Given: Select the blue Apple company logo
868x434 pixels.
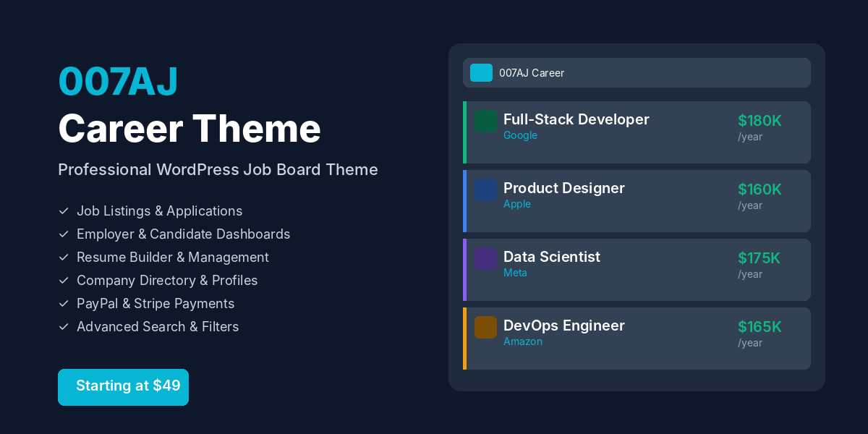Looking at the screenshot, I should pos(486,190).
